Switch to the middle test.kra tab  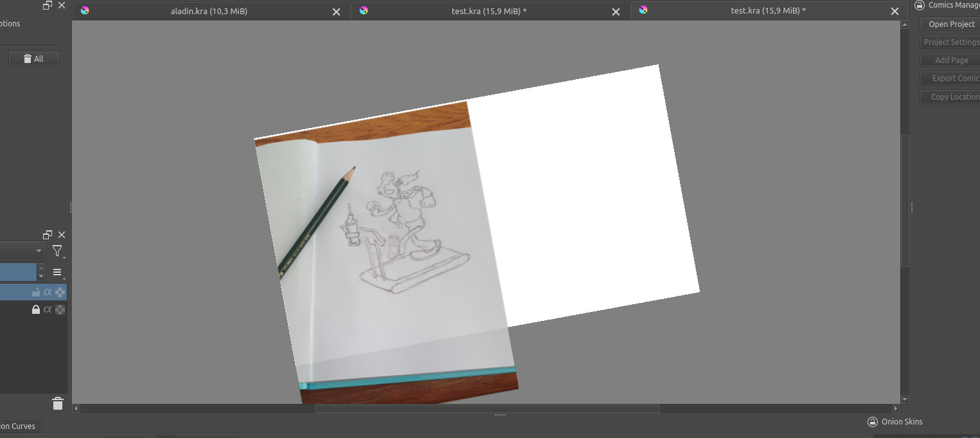tap(488, 11)
